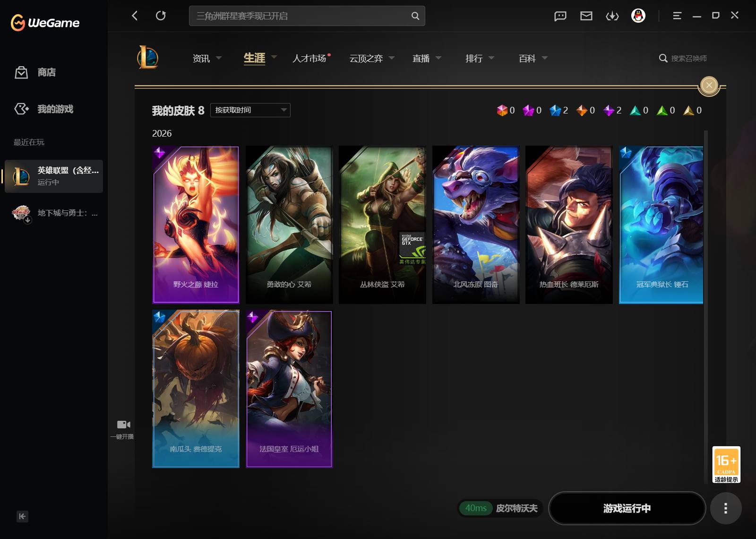The height and width of the screenshot is (539, 756).
Task: Click the gold triangle rarity icon
Action: click(689, 111)
